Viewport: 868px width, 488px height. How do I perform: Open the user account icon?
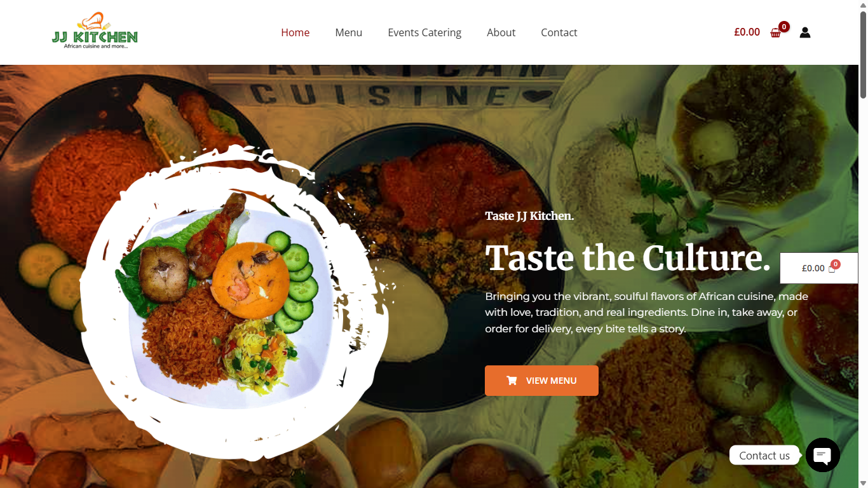[x=805, y=32]
